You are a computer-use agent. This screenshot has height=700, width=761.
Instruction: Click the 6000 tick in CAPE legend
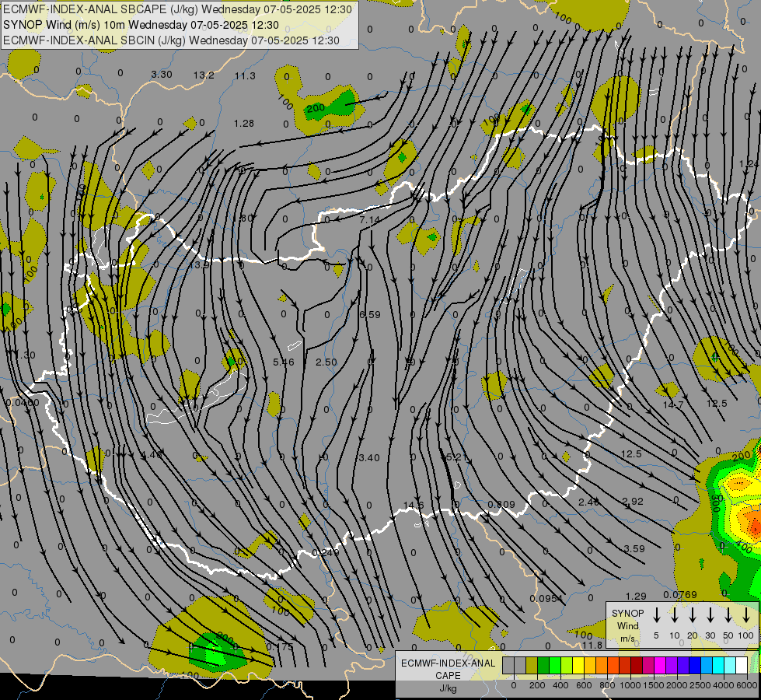click(x=747, y=685)
